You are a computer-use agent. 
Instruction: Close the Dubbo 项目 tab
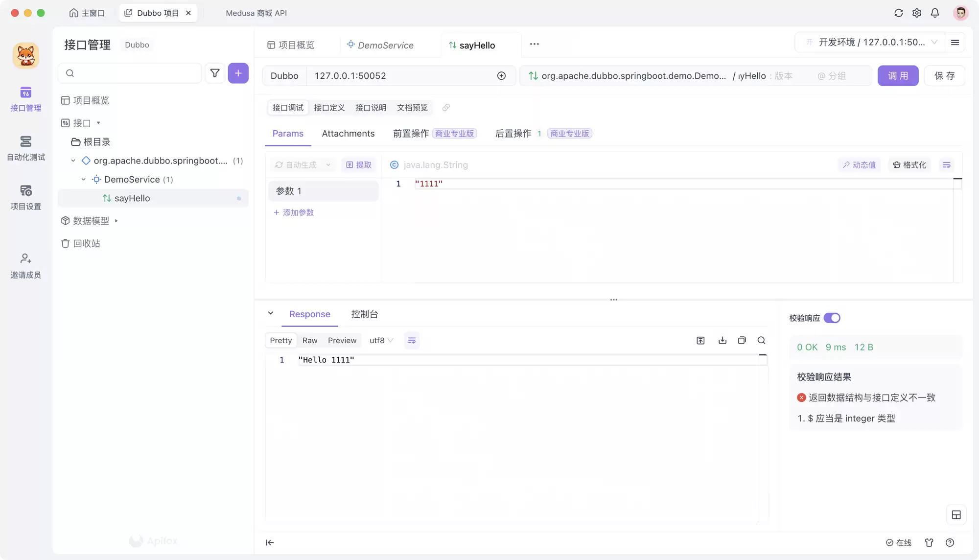click(188, 13)
